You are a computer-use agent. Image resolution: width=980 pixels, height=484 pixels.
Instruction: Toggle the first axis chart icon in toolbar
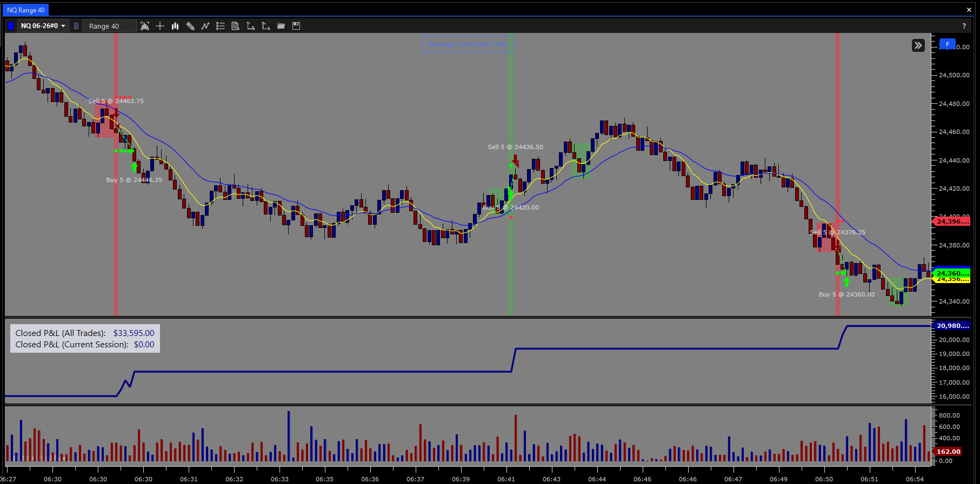pyautogui.click(x=251, y=26)
